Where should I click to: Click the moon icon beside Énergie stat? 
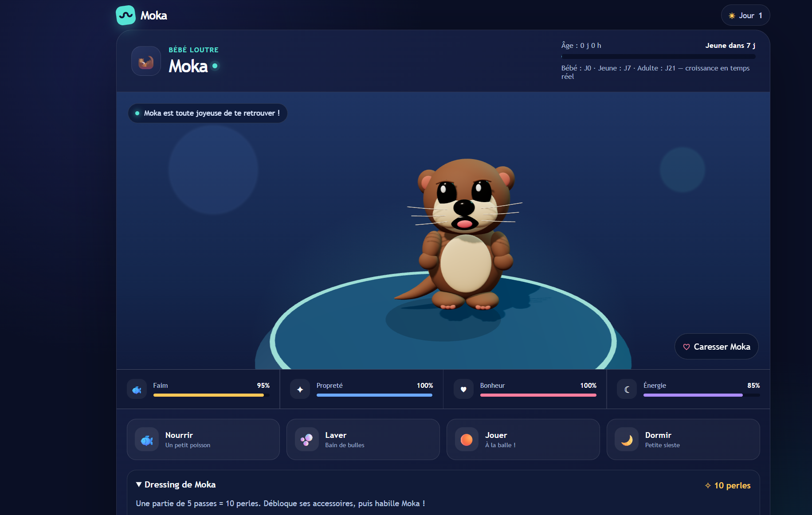(x=627, y=390)
